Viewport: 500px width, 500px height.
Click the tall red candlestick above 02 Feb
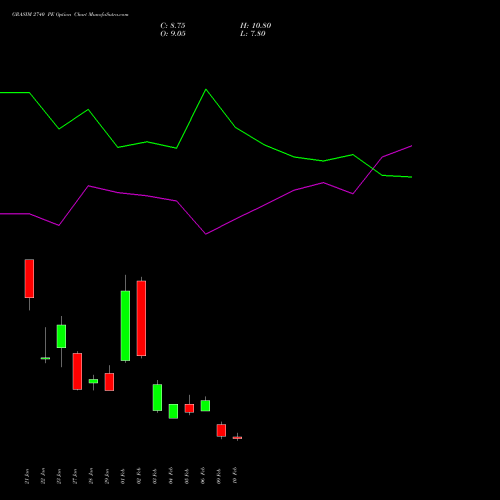coord(141,318)
